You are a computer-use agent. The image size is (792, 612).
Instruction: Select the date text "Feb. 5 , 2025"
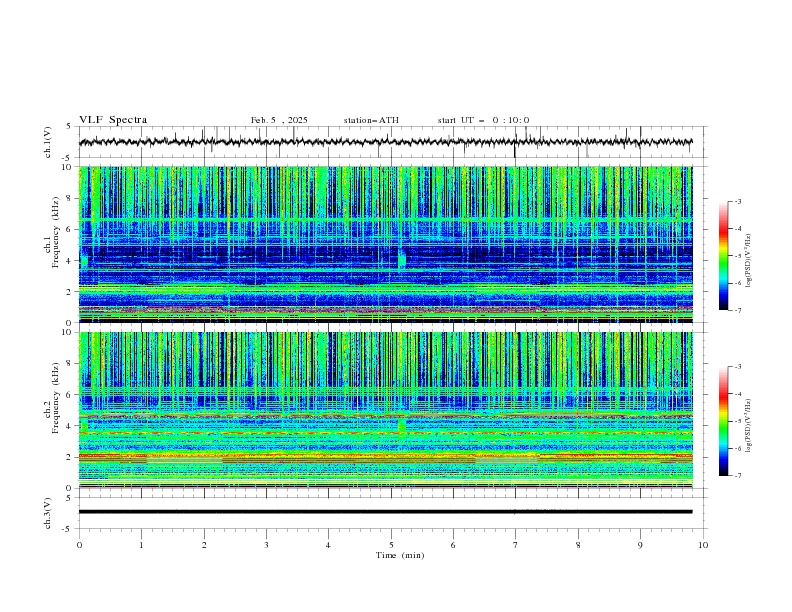point(279,120)
